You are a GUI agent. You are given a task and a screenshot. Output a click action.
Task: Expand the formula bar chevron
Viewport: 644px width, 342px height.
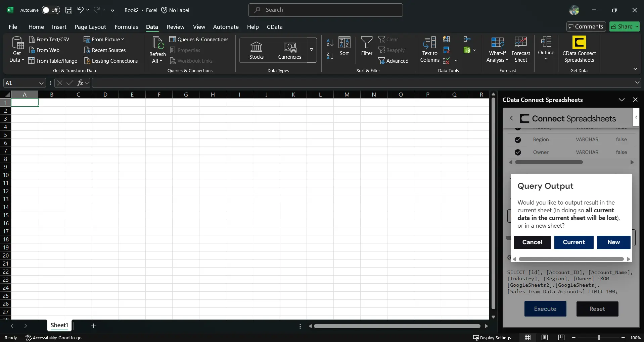tap(637, 82)
